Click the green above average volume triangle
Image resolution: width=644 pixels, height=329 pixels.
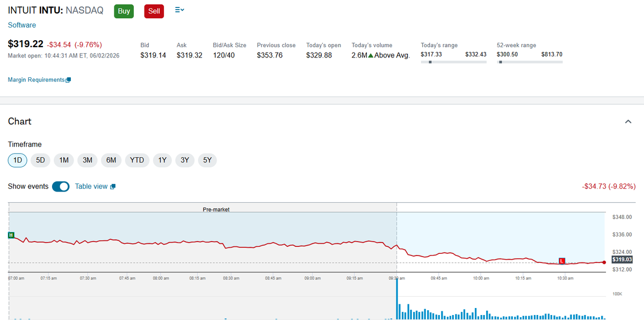371,55
